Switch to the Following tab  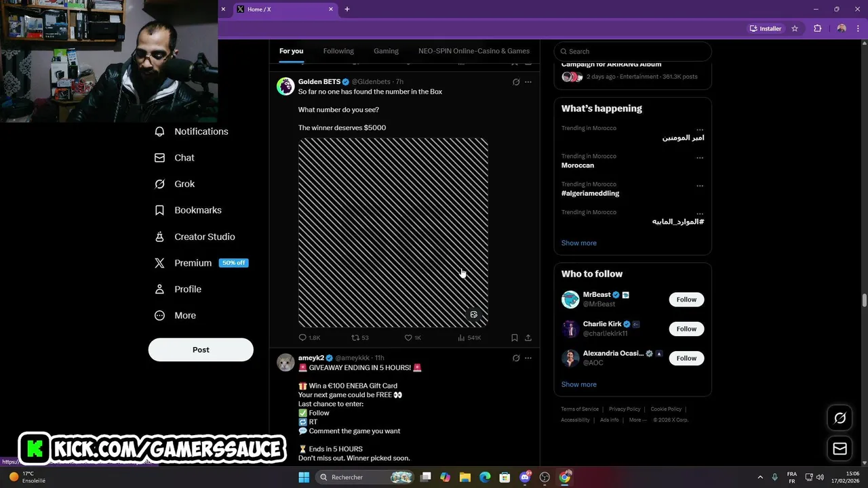tap(338, 51)
